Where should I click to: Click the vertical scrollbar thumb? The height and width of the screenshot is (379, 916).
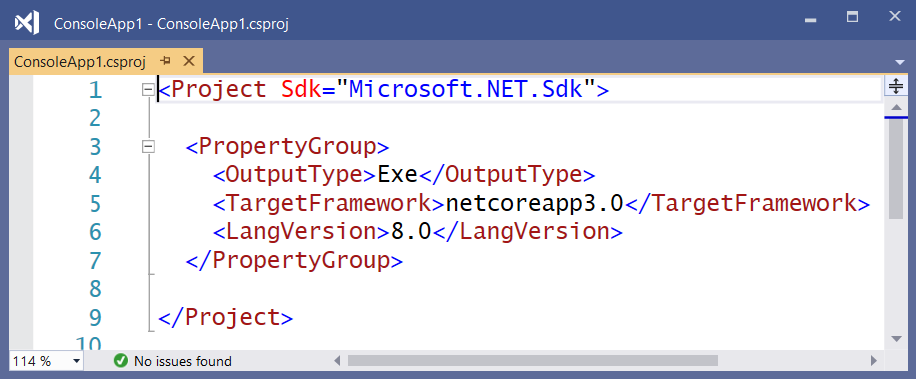pos(896,169)
